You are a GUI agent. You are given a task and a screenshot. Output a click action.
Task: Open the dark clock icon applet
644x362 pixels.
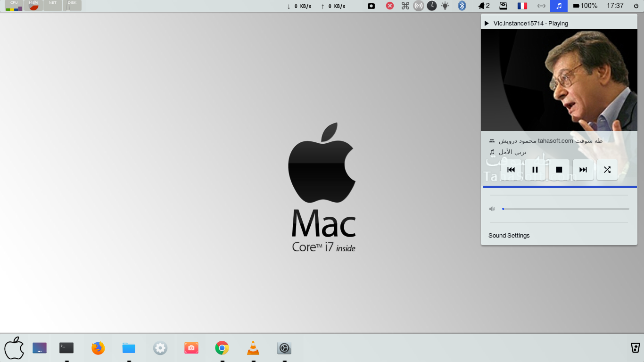(x=432, y=6)
